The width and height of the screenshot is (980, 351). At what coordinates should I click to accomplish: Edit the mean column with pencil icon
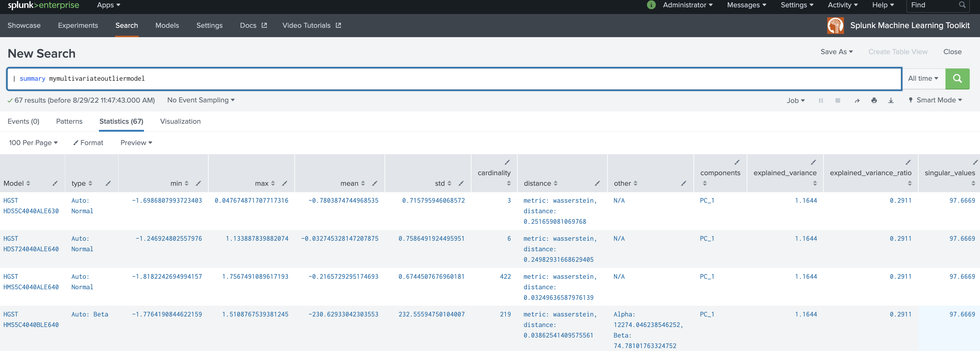(375, 183)
